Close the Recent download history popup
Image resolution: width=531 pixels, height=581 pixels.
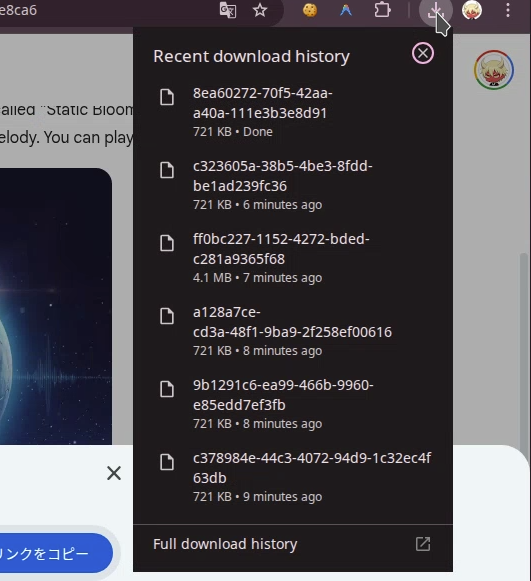[422, 53]
